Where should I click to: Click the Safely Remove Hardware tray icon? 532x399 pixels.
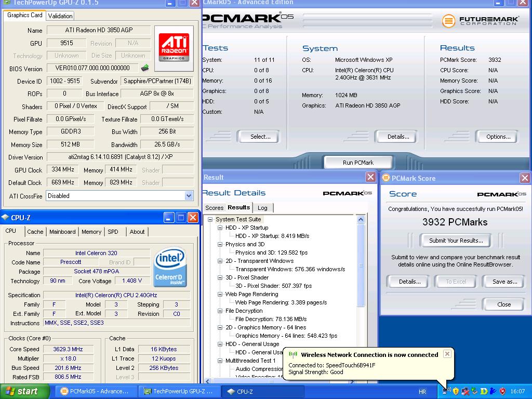point(474,391)
